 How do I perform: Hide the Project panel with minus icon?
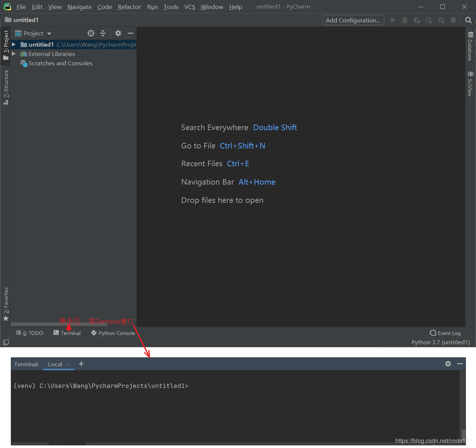click(x=130, y=33)
